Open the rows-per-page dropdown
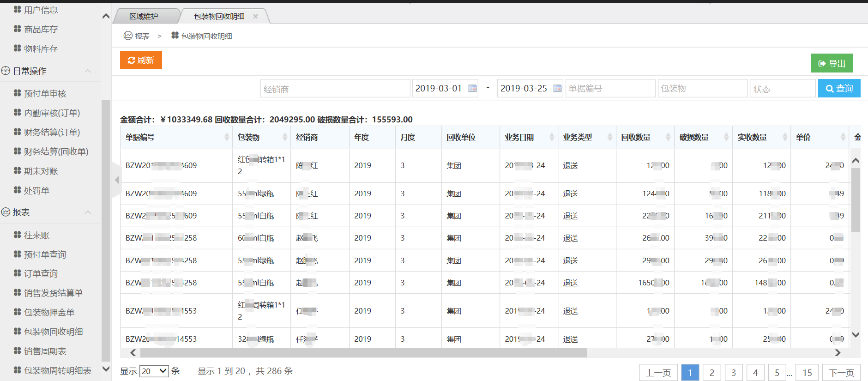 154,371
